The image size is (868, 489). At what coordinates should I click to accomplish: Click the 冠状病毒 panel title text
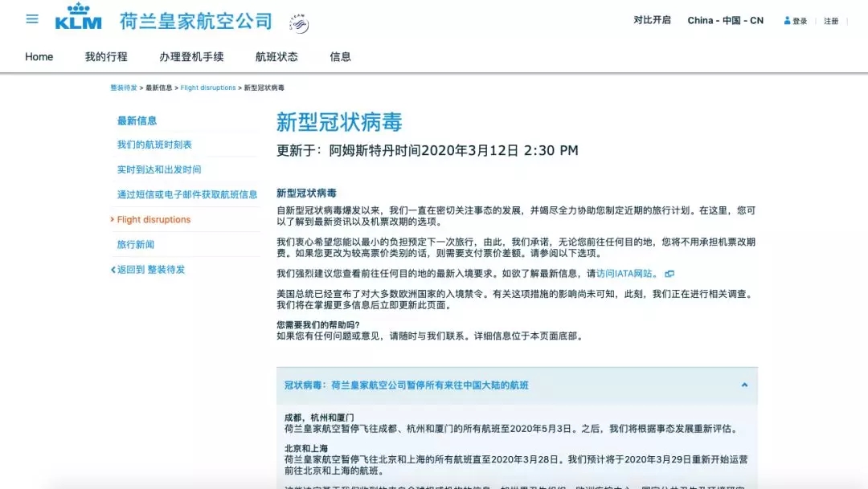point(407,385)
